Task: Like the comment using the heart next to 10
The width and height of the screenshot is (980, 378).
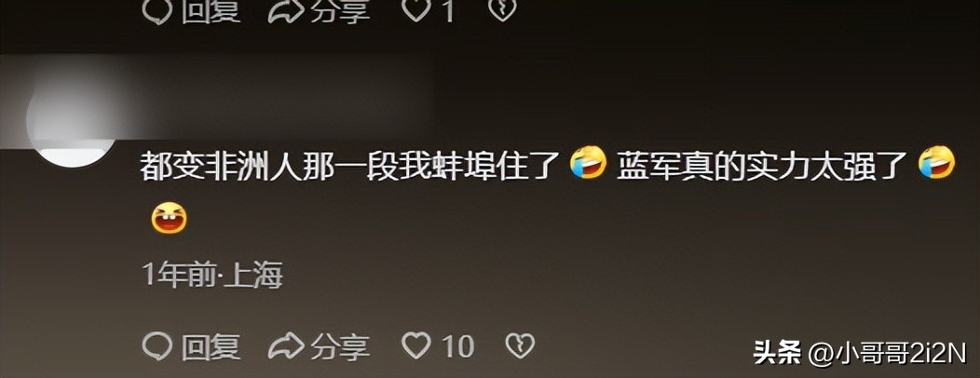Action: coord(416,345)
